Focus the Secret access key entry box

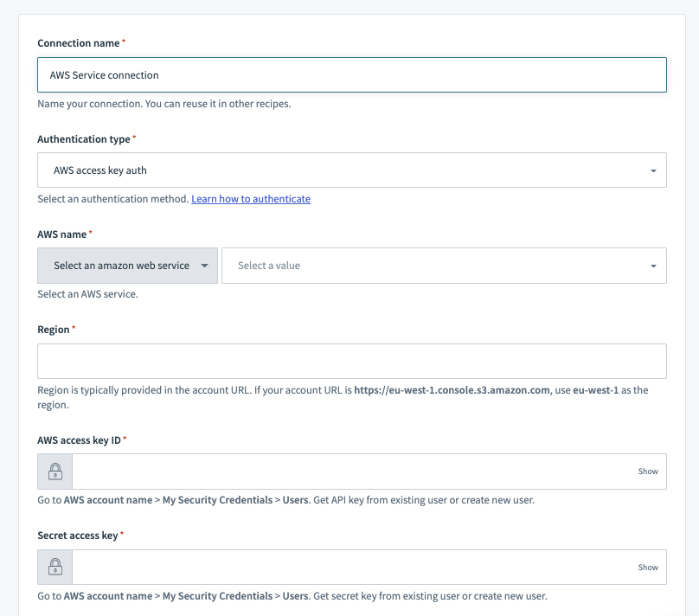tap(346, 567)
